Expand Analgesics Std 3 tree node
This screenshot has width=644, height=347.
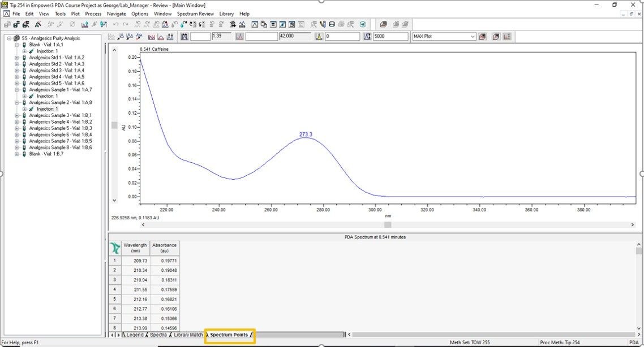point(17,71)
